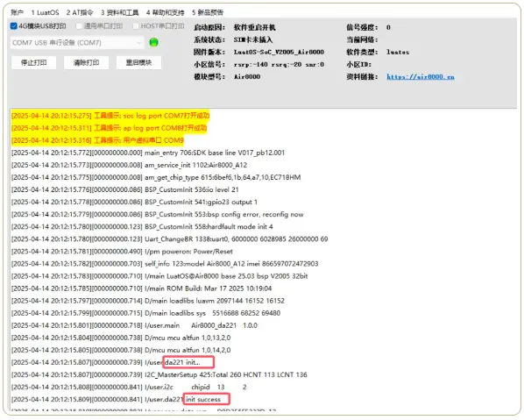Click the SIM卡未插入 system status value

(253, 39)
